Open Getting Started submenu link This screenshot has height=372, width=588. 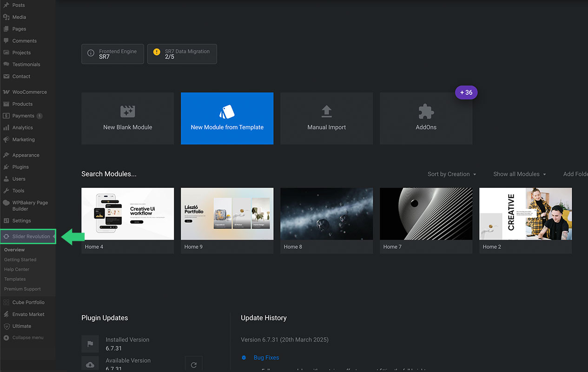pos(20,259)
